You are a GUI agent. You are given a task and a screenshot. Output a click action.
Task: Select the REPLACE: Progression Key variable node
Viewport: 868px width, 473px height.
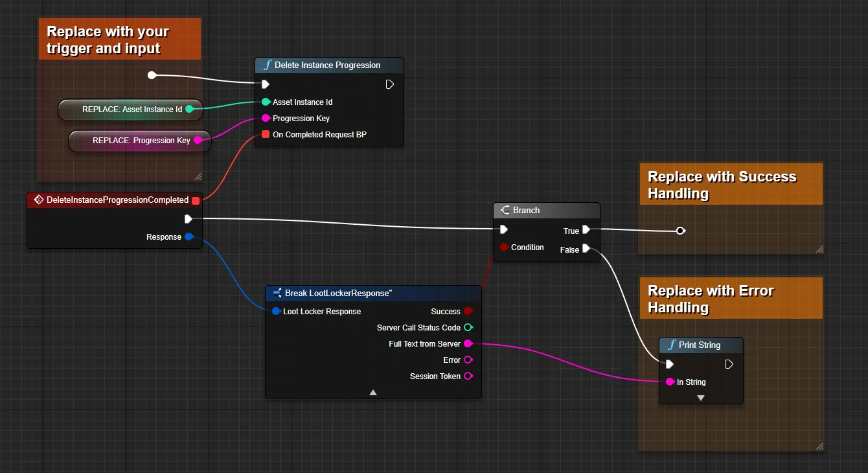140,141
